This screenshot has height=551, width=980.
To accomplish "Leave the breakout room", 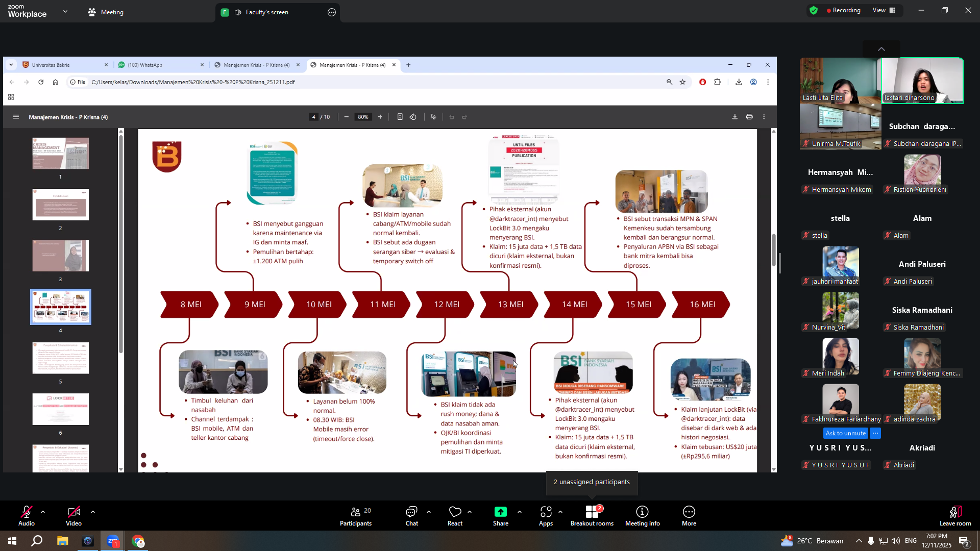I will tap(955, 515).
